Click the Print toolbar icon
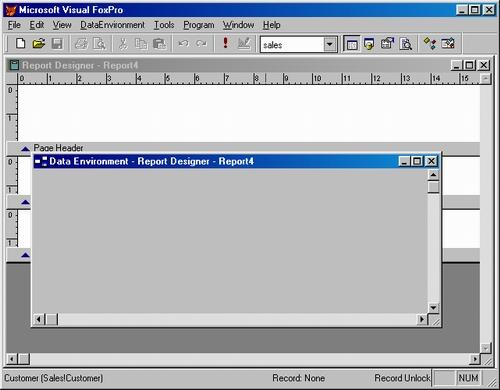The width and height of the screenshot is (500, 390). 81,44
